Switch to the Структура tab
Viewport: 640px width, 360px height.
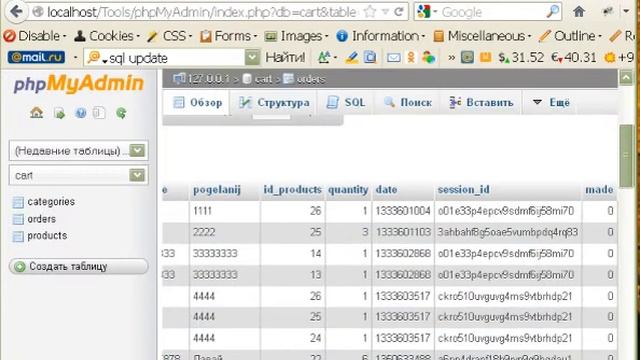[274, 102]
